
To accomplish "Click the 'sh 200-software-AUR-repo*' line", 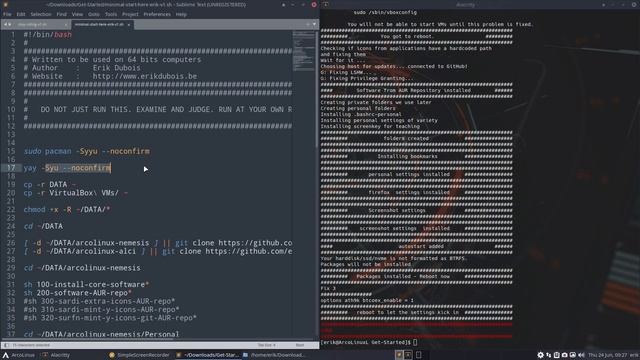I will coord(78,293).
